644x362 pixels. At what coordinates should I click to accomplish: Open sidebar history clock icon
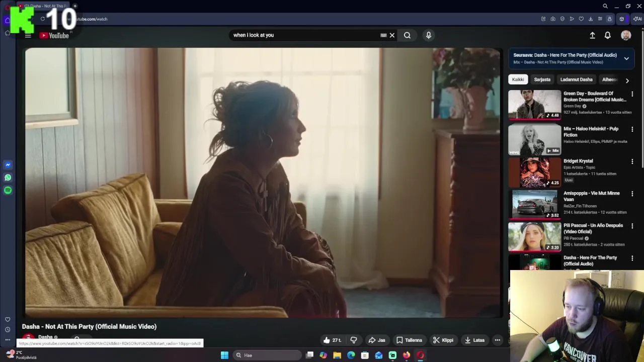[8, 330]
